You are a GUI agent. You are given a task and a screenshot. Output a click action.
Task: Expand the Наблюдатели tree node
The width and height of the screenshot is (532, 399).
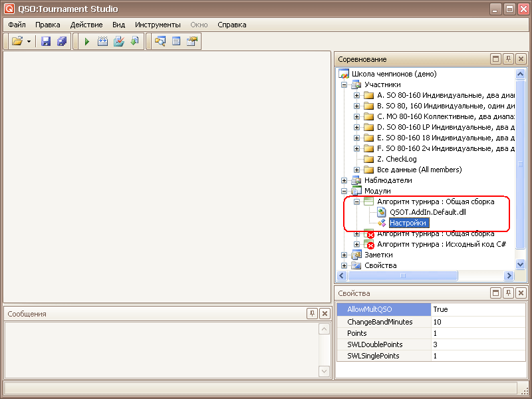344,180
